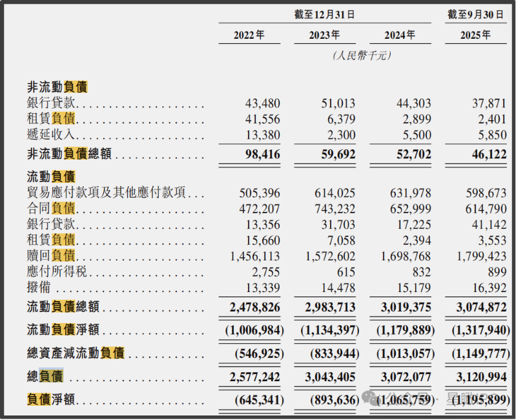Click the 截至12月31日 period heading
Viewport: 516px width, 420px height.
pos(324,14)
